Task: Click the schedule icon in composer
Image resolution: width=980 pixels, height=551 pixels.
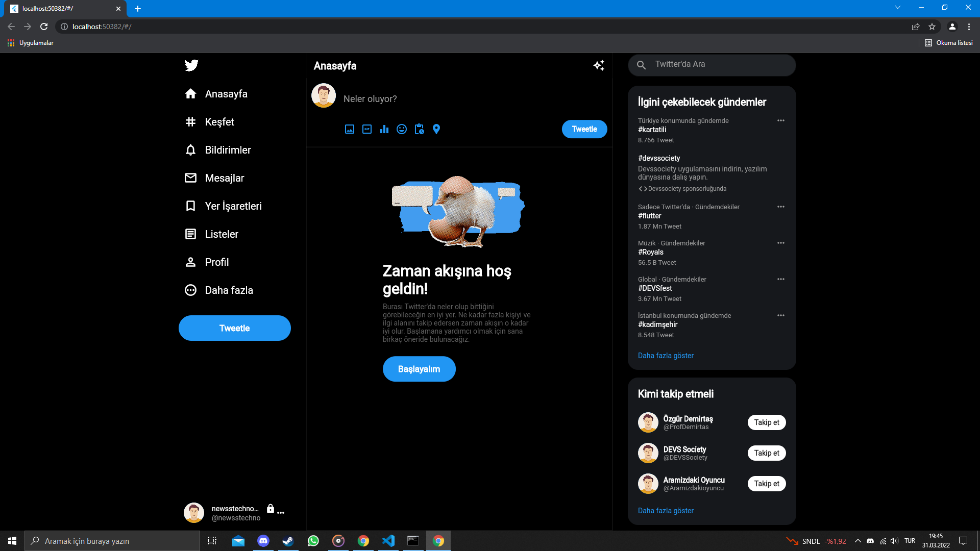Action: (x=419, y=129)
